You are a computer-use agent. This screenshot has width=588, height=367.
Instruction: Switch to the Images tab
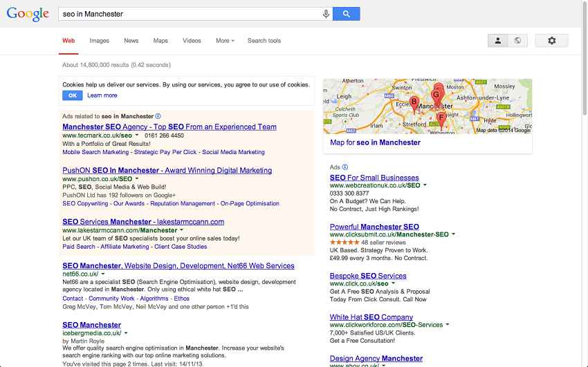(x=99, y=41)
